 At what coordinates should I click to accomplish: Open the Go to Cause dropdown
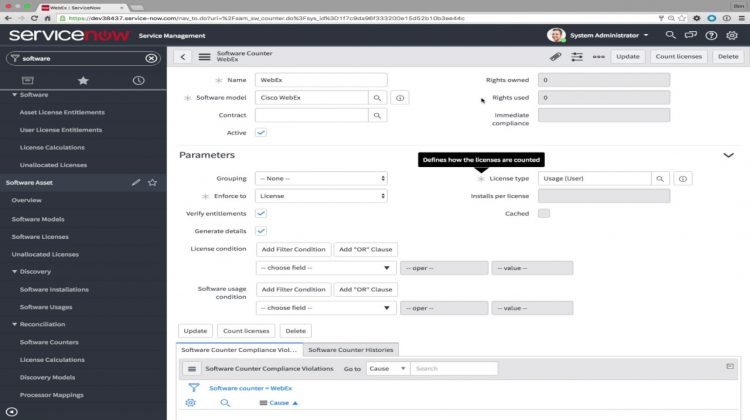(x=388, y=368)
